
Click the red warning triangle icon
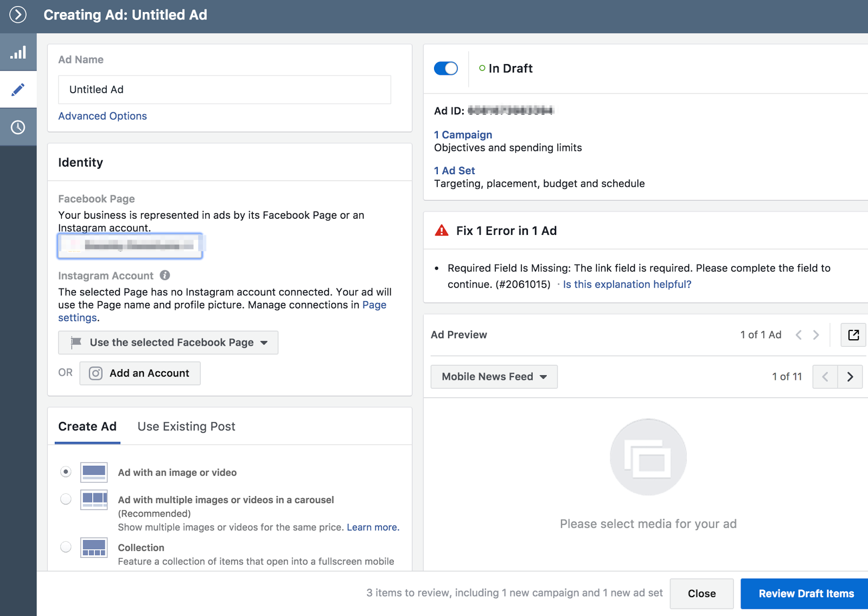442,231
